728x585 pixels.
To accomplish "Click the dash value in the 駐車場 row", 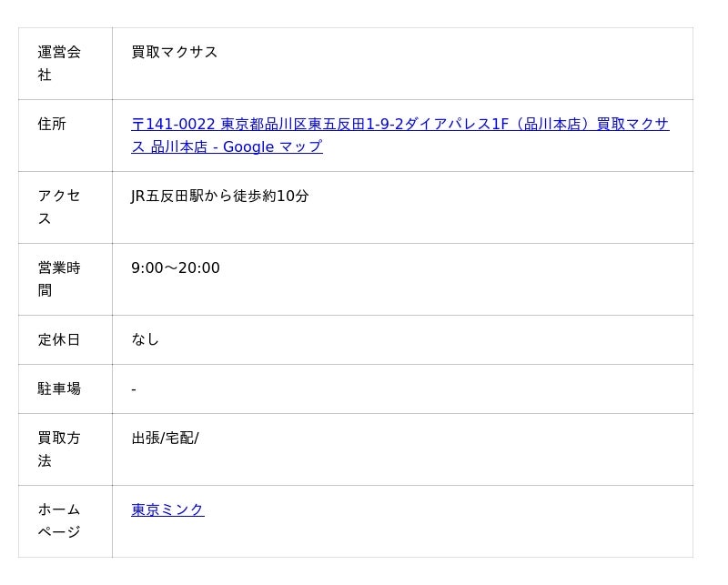I will 134,389.
